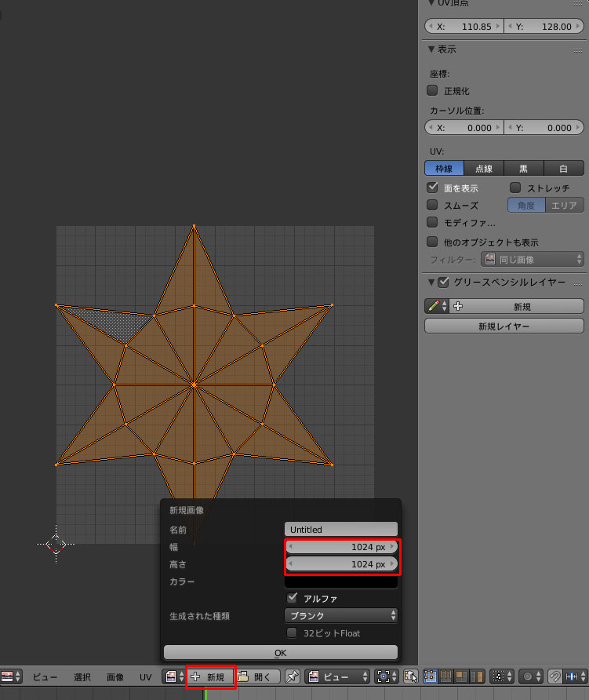Click カーソル位置 X 0.000 field

click(464, 128)
